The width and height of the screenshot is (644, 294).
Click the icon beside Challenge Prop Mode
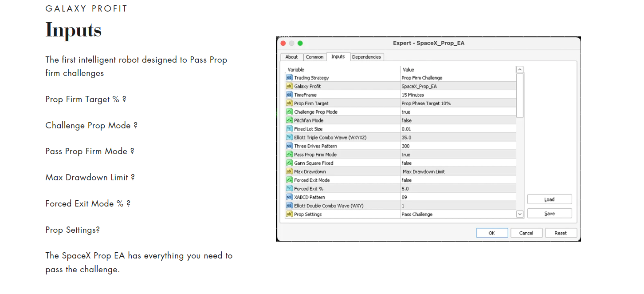(x=289, y=112)
